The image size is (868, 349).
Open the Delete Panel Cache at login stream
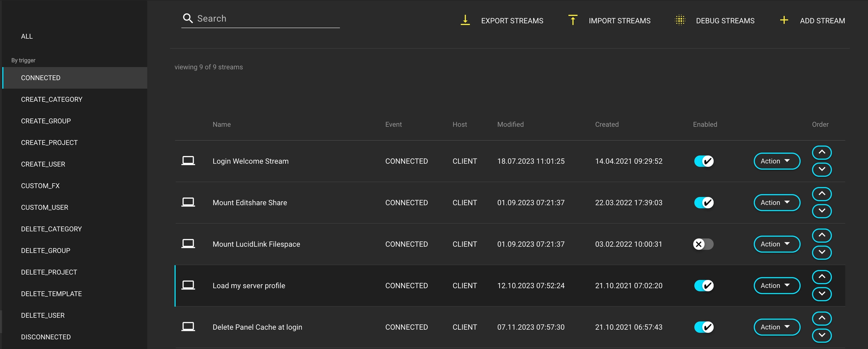pyautogui.click(x=257, y=327)
